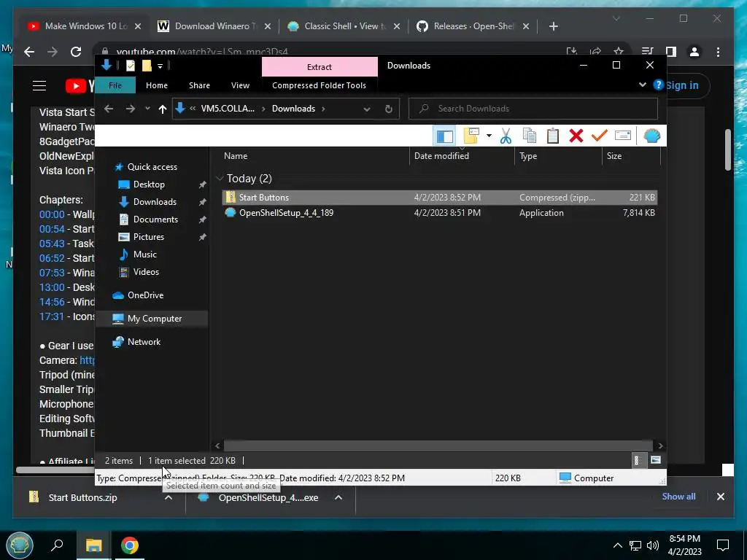Viewport: 747px width, 560px height.
Task: Open Music in navigation pane
Action: point(145,254)
